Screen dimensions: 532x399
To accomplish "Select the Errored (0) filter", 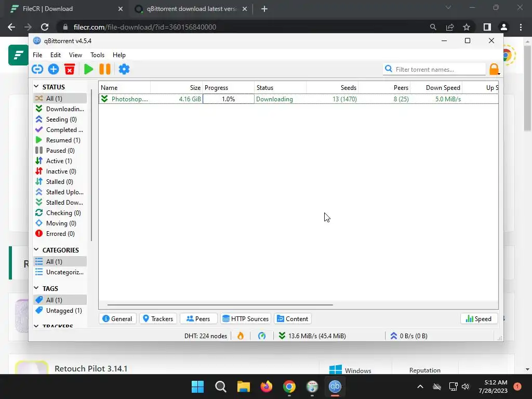I will (60, 234).
